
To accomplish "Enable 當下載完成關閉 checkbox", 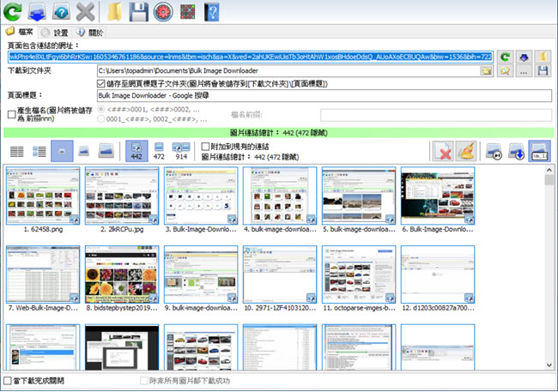I will [x=7, y=380].
